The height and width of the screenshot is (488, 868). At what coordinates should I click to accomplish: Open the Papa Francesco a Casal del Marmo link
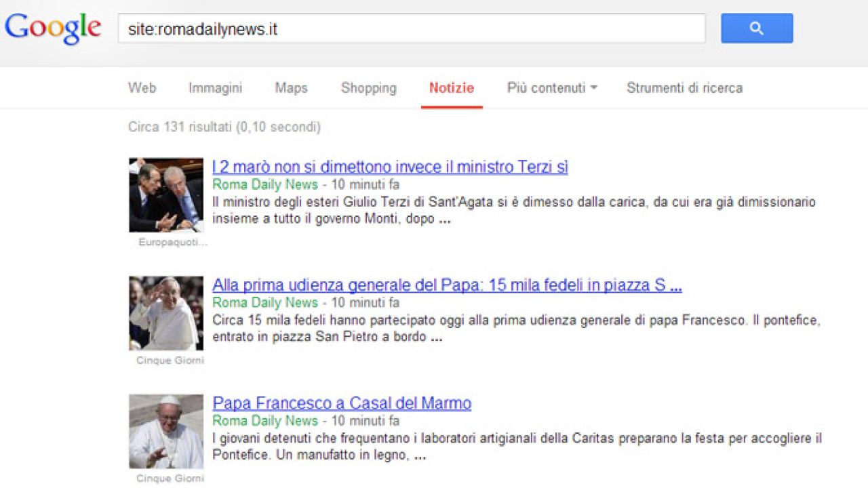(x=342, y=403)
